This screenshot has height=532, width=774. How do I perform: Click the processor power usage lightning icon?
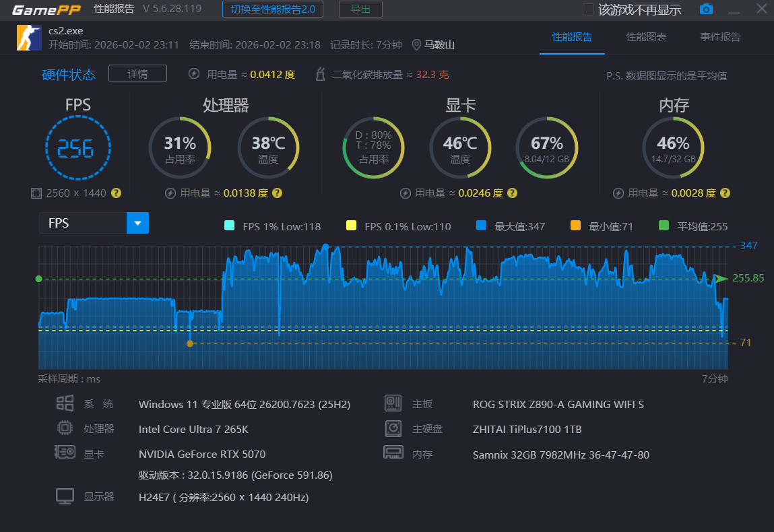(x=170, y=193)
